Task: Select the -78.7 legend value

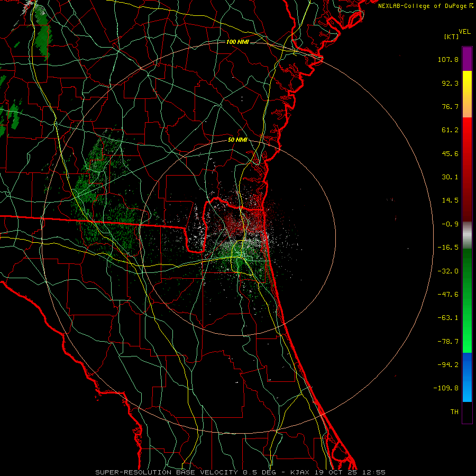Action: [x=448, y=342]
